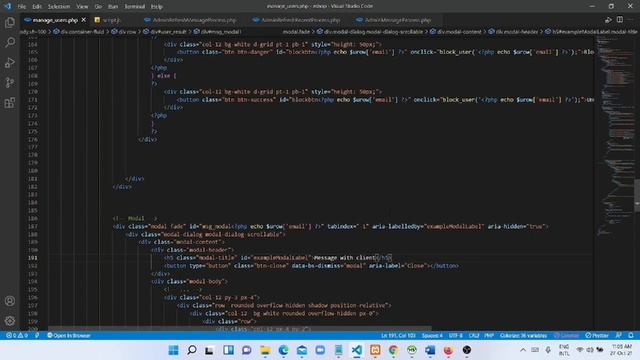Click the errors and warnings indicator in status bar
Viewport: 640px width, 360px height.
[17, 336]
